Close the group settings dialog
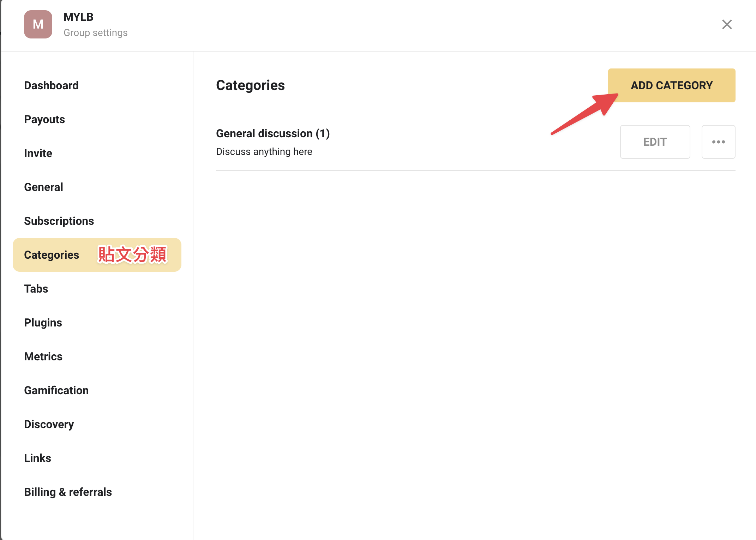This screenshot has width=756, height=540. click(727, 24)
